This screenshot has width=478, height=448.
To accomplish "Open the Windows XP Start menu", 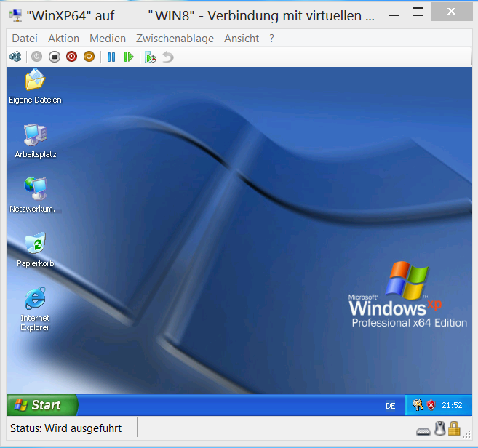I will 42,405.
